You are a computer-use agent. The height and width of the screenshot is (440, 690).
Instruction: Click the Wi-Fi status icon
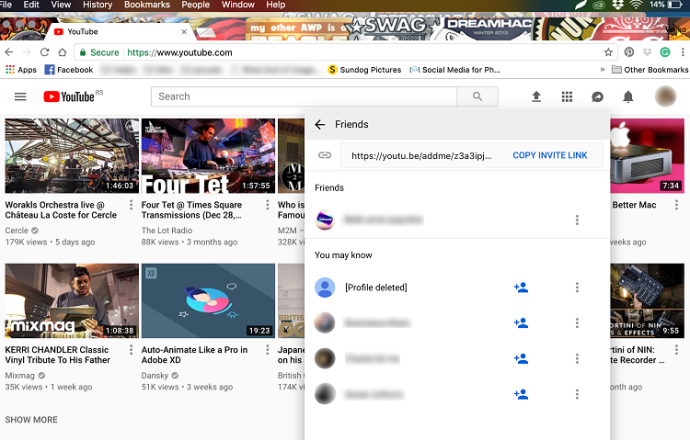point(635,5)
